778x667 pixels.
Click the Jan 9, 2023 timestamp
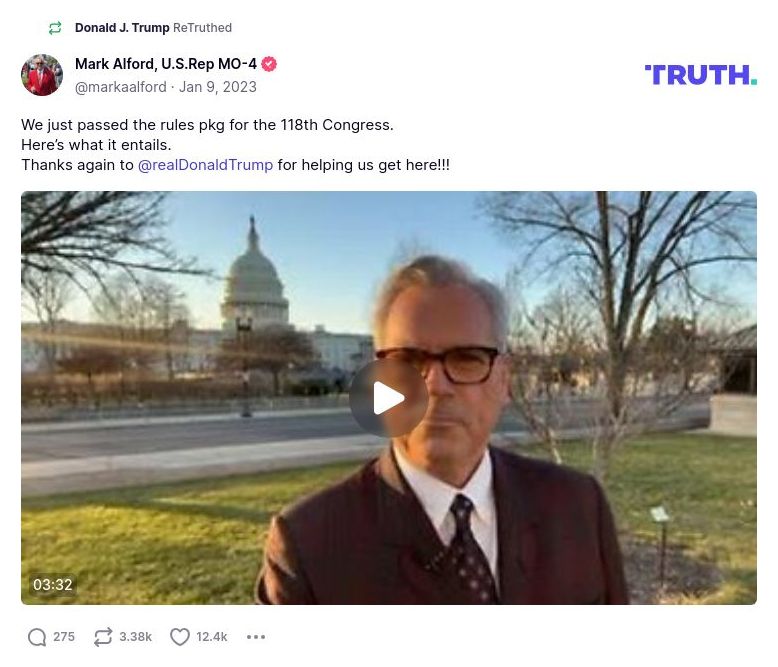(x=218, y=87)
